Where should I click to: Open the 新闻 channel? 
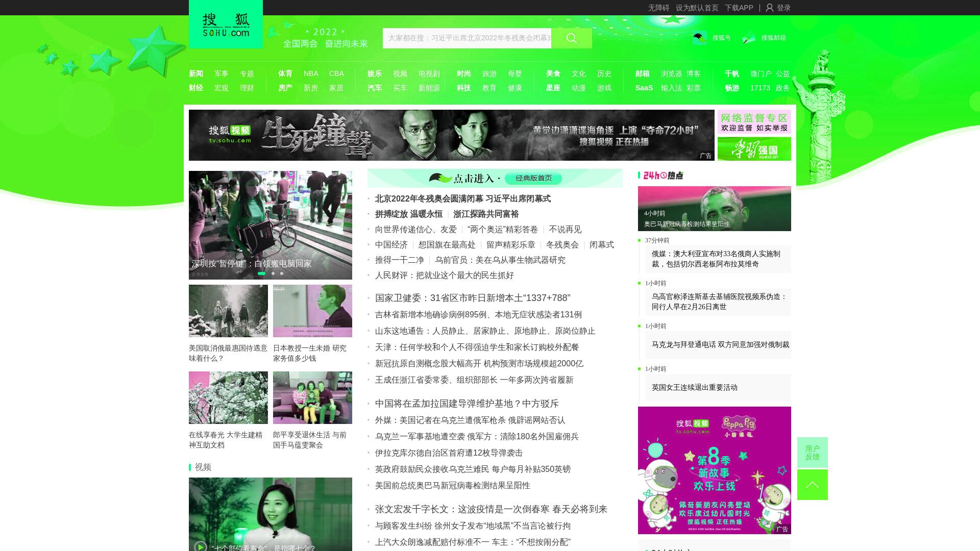[196, 73]
